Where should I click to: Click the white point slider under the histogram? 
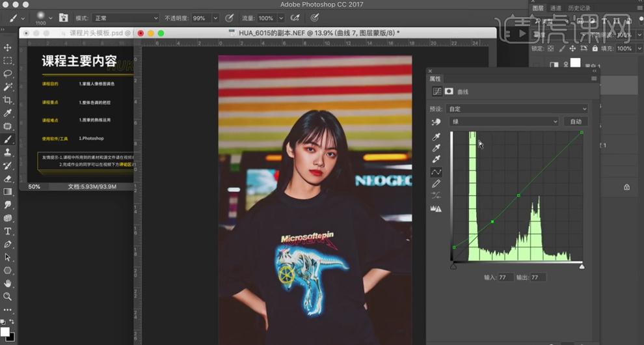coord(582,266)
